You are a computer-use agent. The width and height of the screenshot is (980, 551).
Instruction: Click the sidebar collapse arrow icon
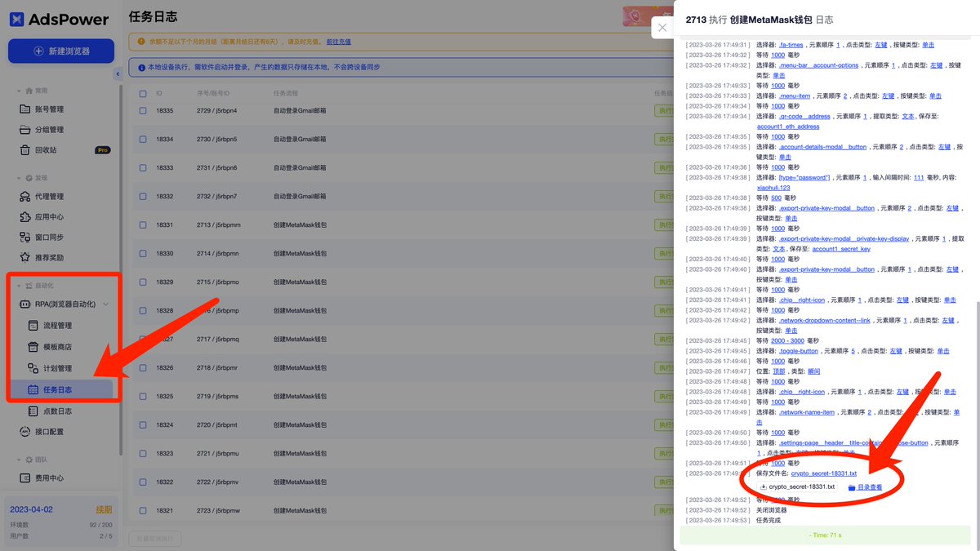click(x=117, y=74)
